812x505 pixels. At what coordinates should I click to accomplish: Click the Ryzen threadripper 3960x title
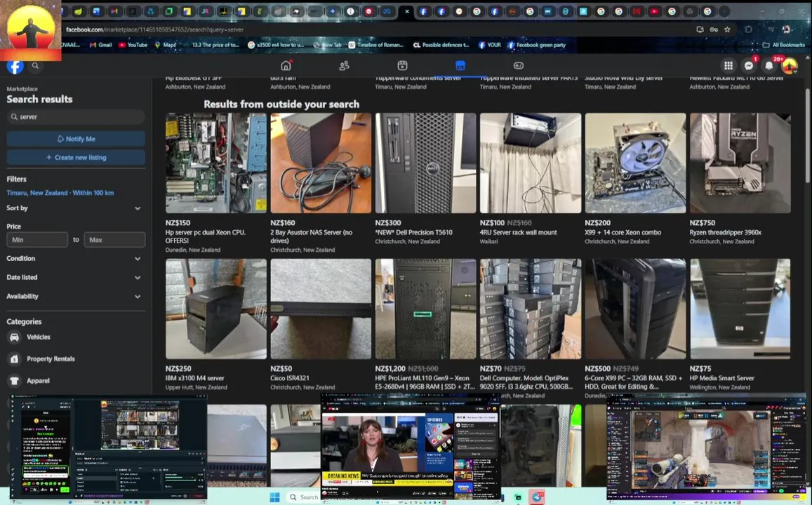click(726, 232)
